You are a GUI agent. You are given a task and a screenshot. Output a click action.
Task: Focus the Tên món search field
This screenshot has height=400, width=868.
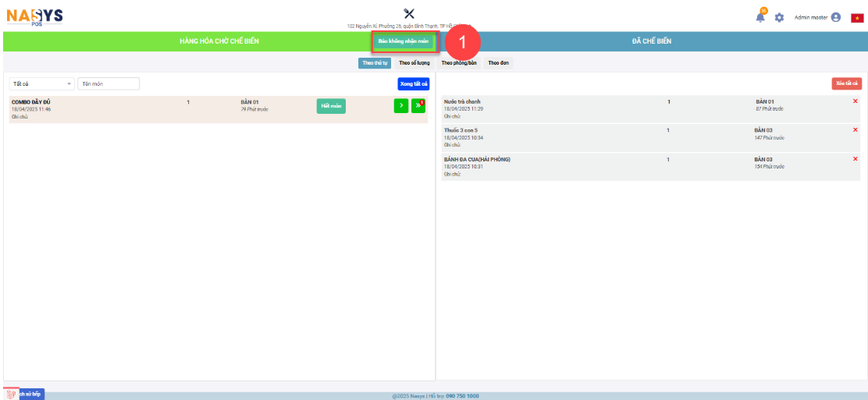click(108, 83)
